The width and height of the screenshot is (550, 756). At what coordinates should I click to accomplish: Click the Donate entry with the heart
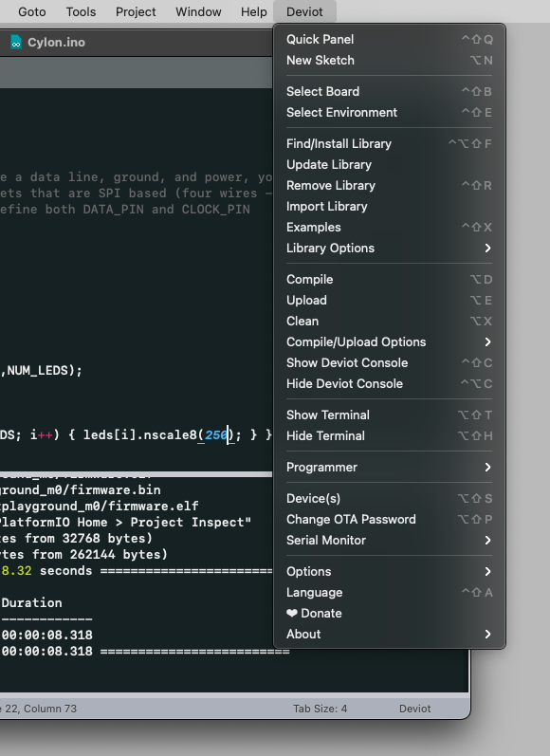pos(389,614)
